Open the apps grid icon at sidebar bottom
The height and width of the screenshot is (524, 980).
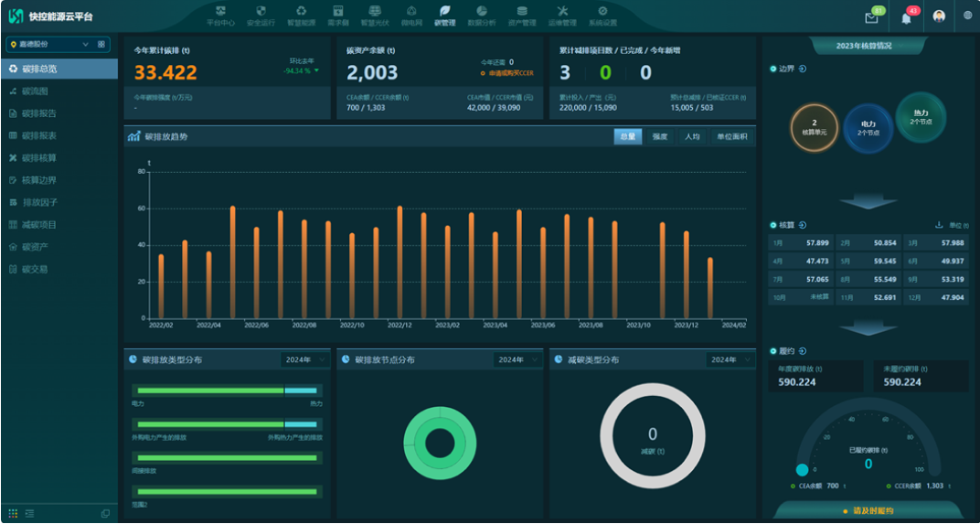pyautogui.click(x=13, y=513)
